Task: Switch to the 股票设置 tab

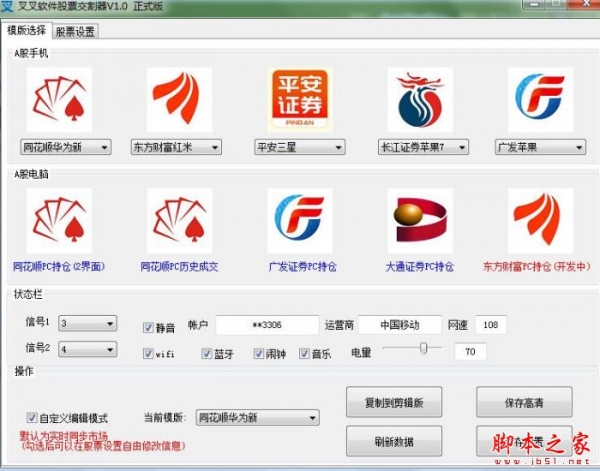Action: coord(75,31)
